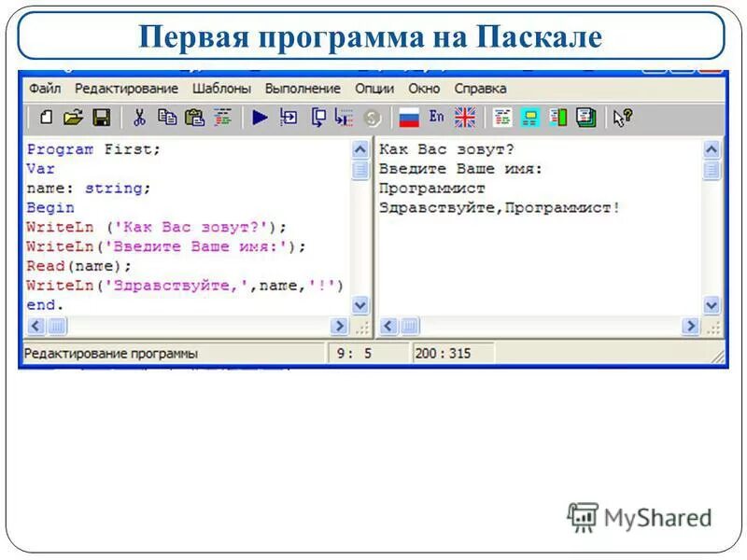The width and height of the screenshot is (747, 560).
Task: Click the En language icon
Action: (x=436, y=117)
